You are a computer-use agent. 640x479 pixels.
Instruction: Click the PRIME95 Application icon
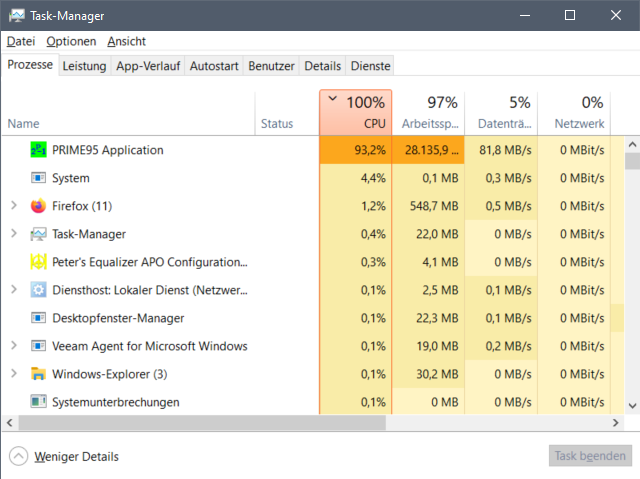coord(38,150)
